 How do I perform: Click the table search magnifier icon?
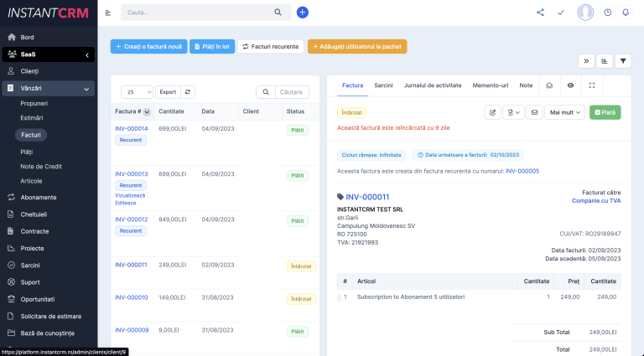(266, 92)
